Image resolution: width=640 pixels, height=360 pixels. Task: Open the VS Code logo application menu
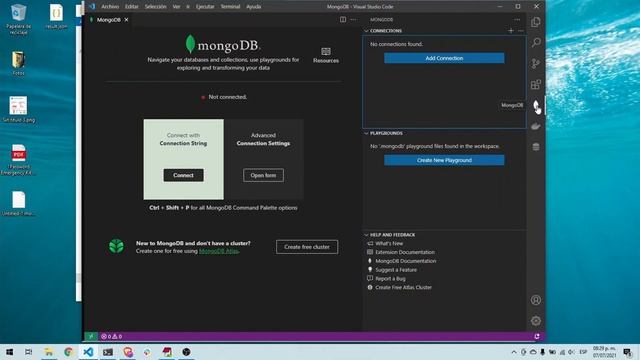[92, 7]
